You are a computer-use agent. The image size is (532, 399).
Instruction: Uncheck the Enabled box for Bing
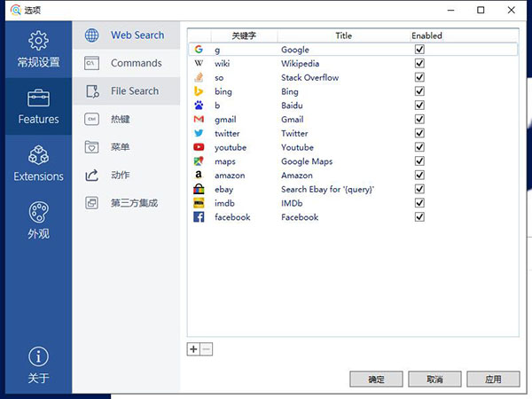(x=419, y=91)
